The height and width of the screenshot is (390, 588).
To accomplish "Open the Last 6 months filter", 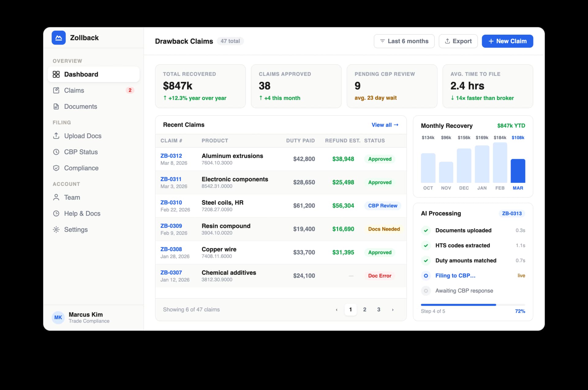I will pos(404,41).
